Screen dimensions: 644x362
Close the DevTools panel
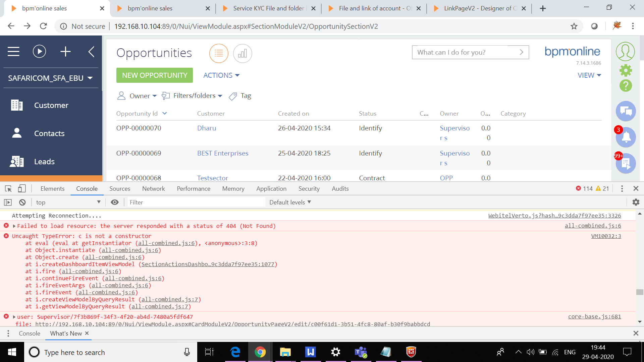pyautogui.click(x=636, y=189)
